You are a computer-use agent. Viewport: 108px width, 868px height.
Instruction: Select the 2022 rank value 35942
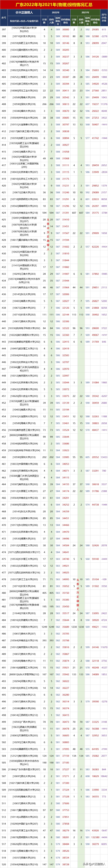pos(66,675)
